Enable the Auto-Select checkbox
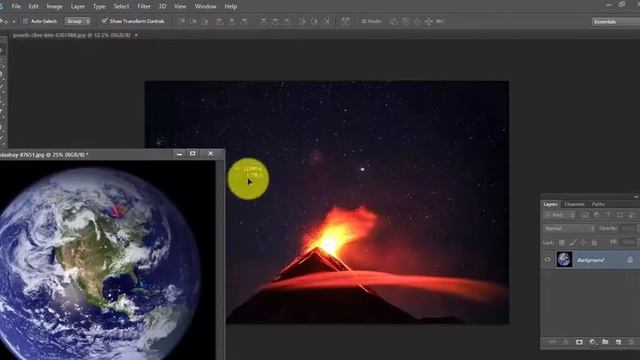The width and height of the screenshot is (640, 360). (x=25, y=21)
